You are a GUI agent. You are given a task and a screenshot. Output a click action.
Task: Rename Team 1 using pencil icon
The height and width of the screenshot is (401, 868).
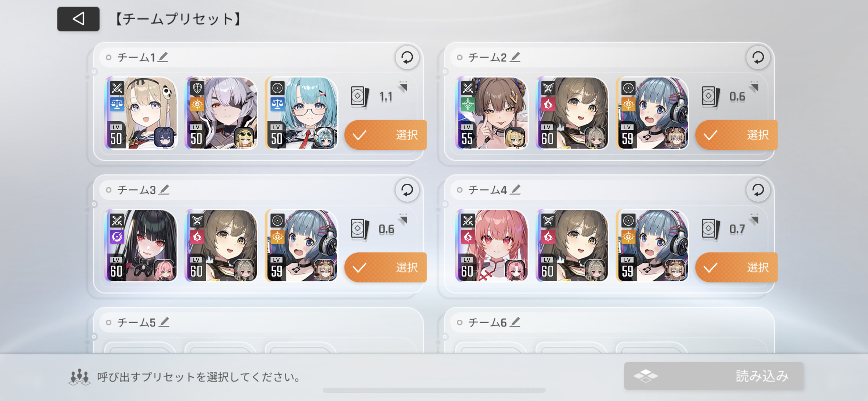pyautogui.click(x=163, y=57)
